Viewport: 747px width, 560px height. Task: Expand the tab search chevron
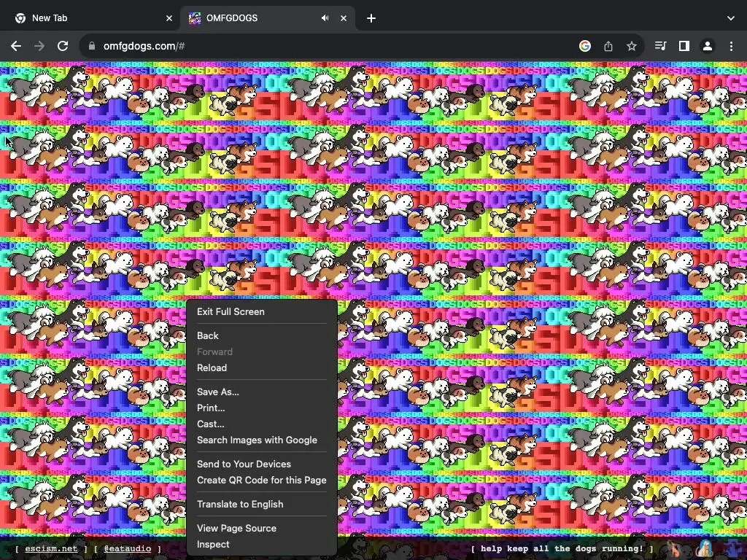coord(731,18)
